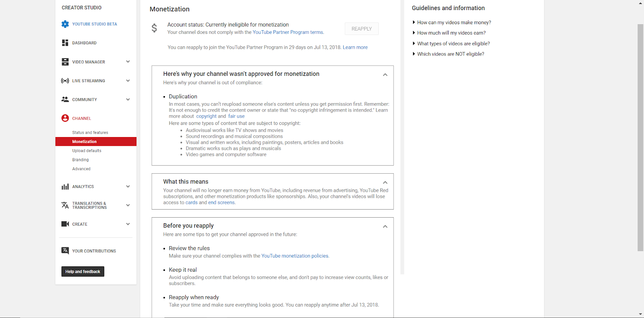Viewport: 644px width, 318px height.
Task: Select Status and features in sidebar
Action: coord(90,133)
